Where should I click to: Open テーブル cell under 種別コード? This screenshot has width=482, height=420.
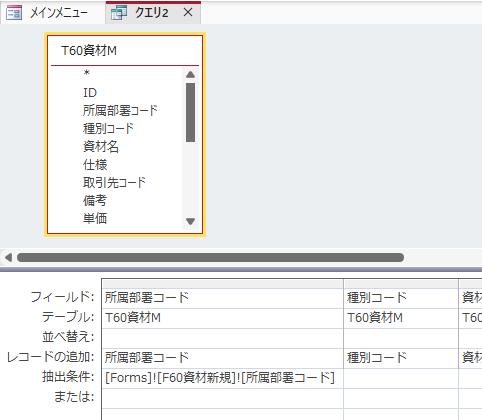pos(401,318)
